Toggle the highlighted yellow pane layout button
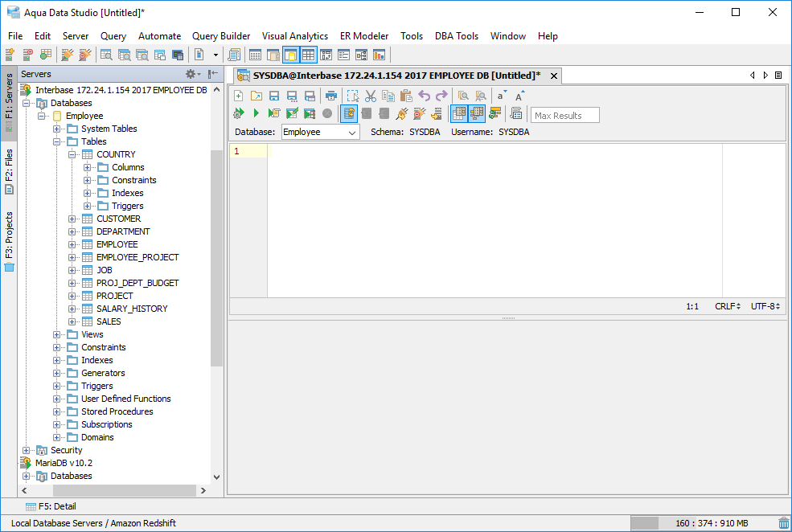This screenshot has width=792, height=532. [290, 55]
